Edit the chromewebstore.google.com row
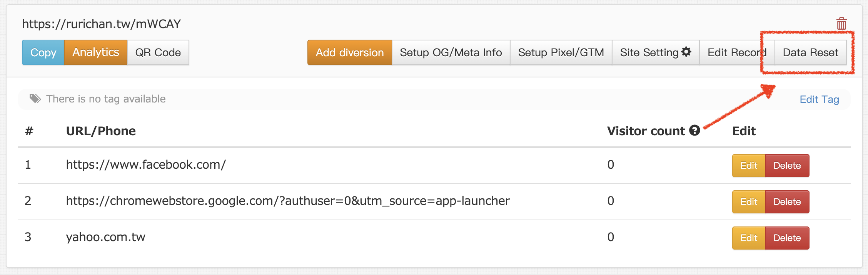 748,202
